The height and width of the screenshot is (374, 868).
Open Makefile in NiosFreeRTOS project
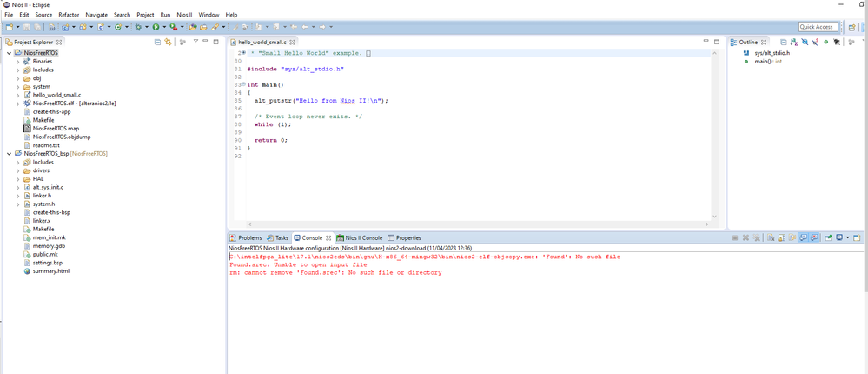pyautogui.click(x=43, y=120)
